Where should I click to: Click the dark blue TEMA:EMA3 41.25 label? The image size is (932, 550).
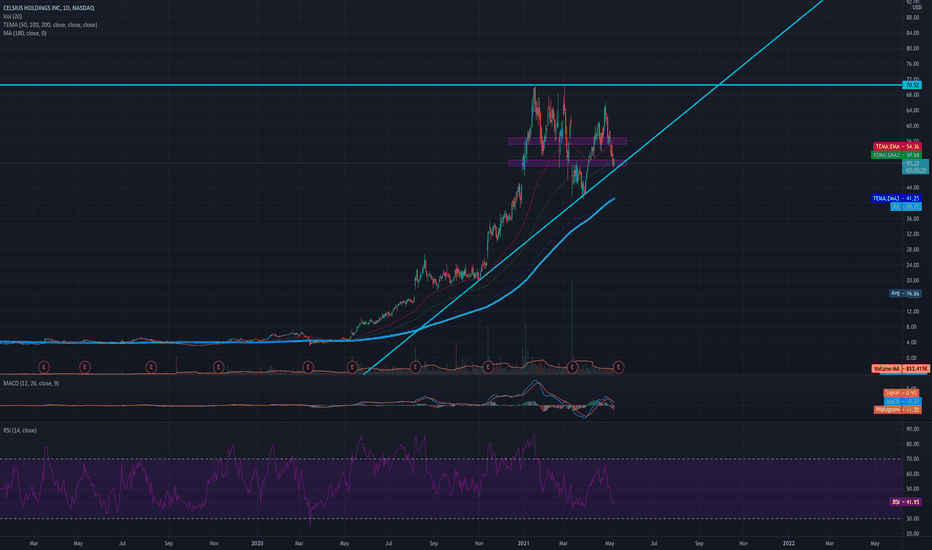896,198
